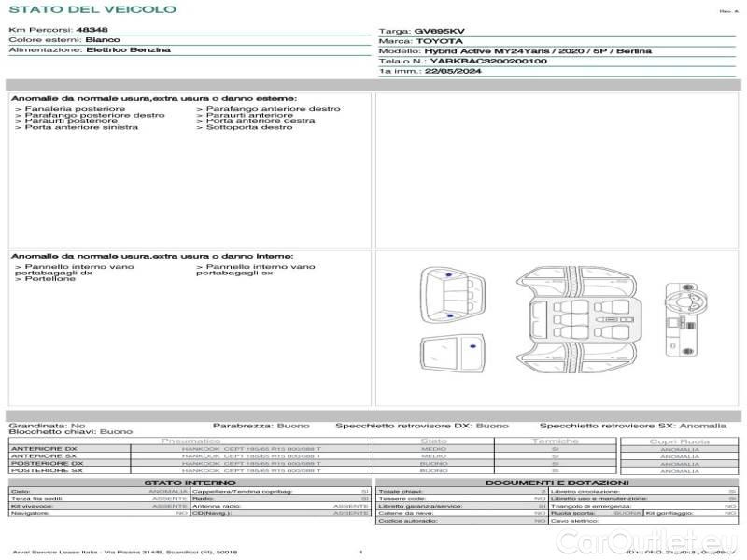The width and height of the screenshot is (747, 560).
Task: Click the blue damage marker on tailgate diagram
Action: click(x=472, y=348)
